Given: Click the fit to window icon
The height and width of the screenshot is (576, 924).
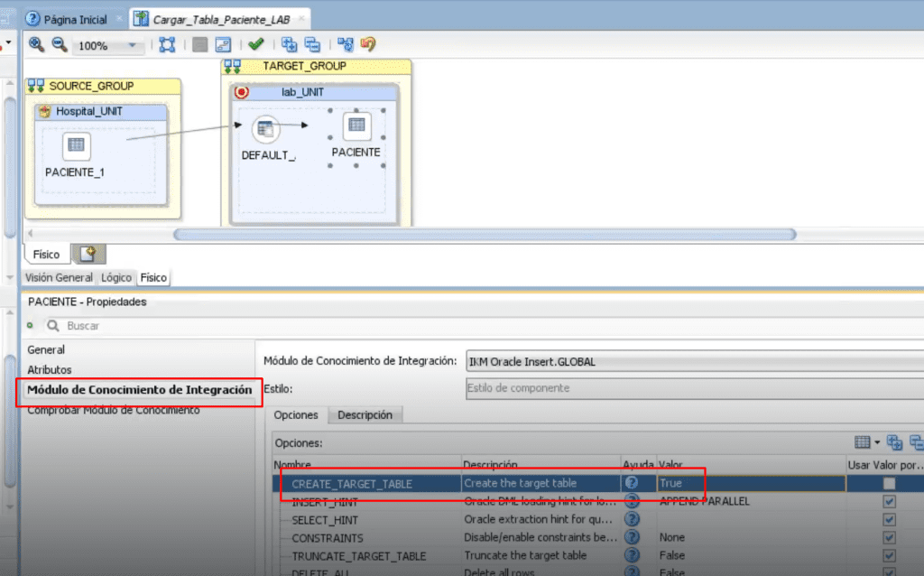Looking at the screenshot, I should (x=167, y=45).
